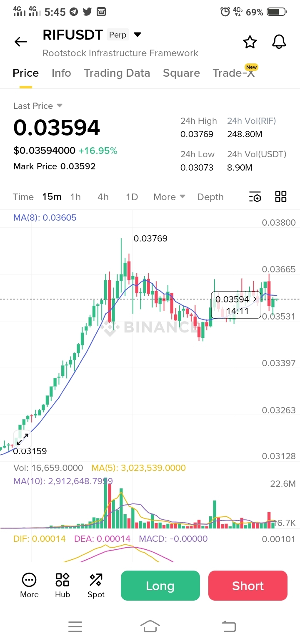Tap Android home navigation icon
Viewport: 300px width, 644px height.
(x=150, y=626)
